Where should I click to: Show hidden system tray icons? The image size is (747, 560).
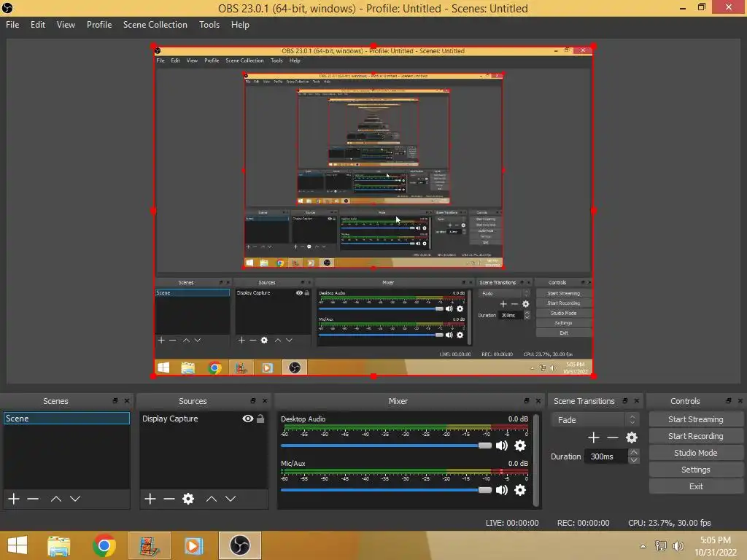coord(643,546)
